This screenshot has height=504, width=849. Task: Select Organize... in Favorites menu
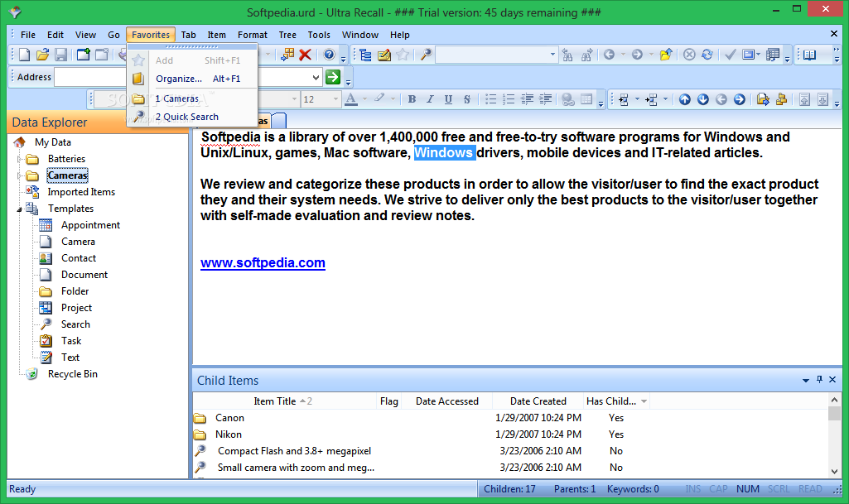tap(192, 79)
